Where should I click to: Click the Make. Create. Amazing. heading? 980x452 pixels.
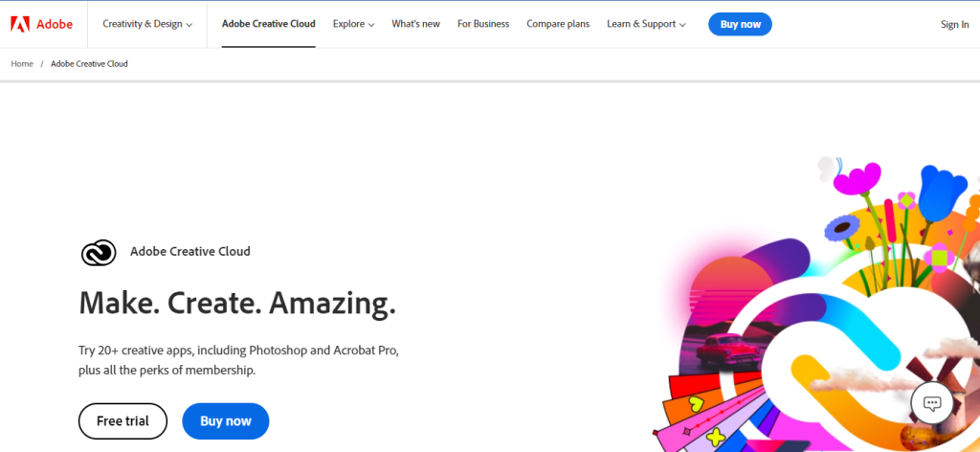pos(237,303)
